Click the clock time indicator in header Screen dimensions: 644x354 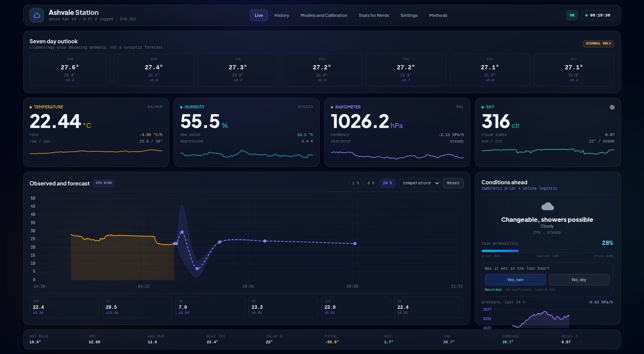click(598, 15)
